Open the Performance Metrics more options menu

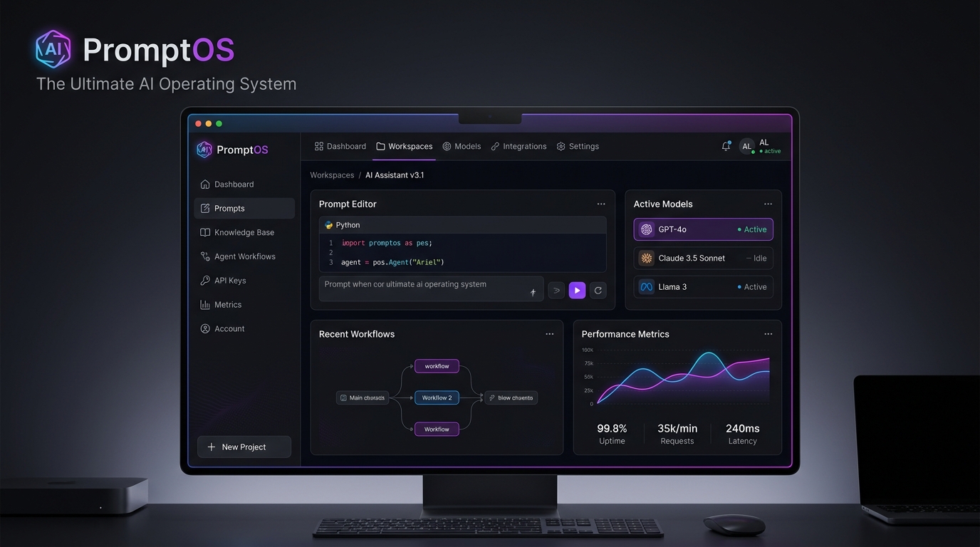[x=768, y=334]
